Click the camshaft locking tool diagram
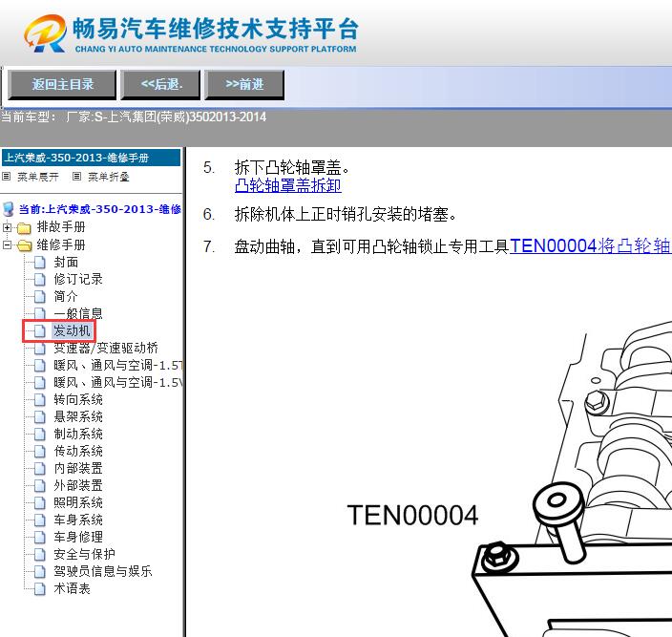This screenshot has width=672, height=637. click(572, 478)
